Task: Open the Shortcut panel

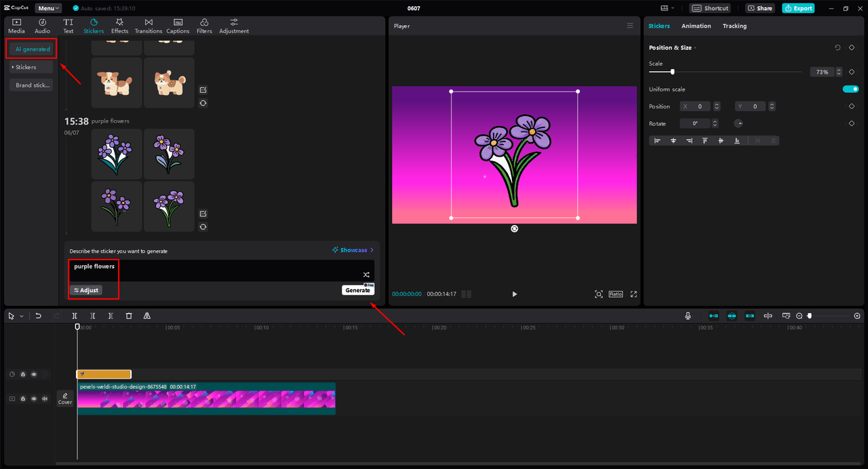Action: click(x=711, y=8)
